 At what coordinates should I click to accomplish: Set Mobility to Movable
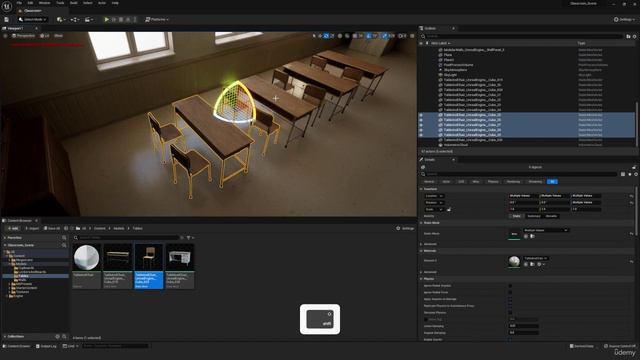coord(551,216)
